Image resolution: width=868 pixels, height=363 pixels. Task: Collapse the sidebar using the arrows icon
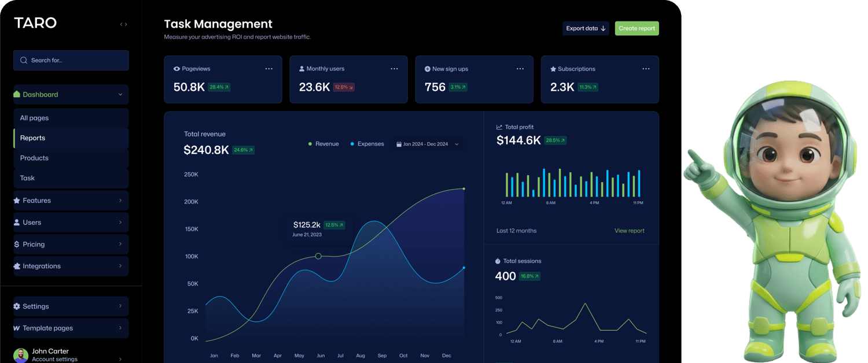coord(123,24)
